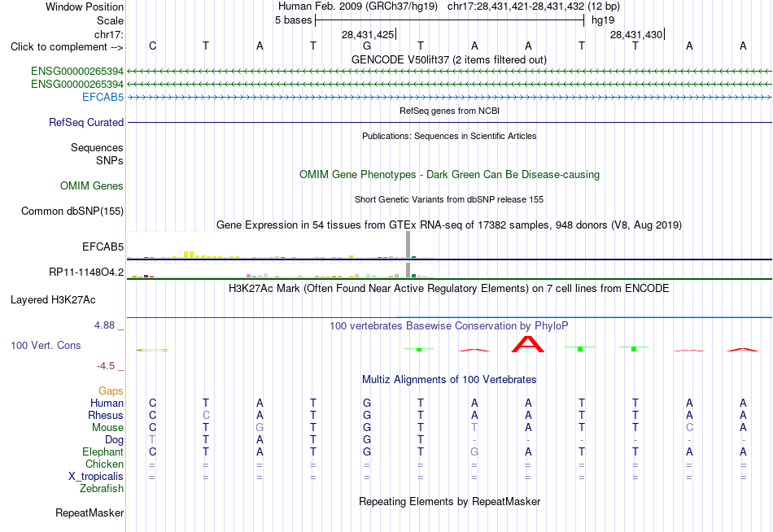773x532 pixels.
Task: Click the chr17: label on the left
Action: [x=108, y=34]
